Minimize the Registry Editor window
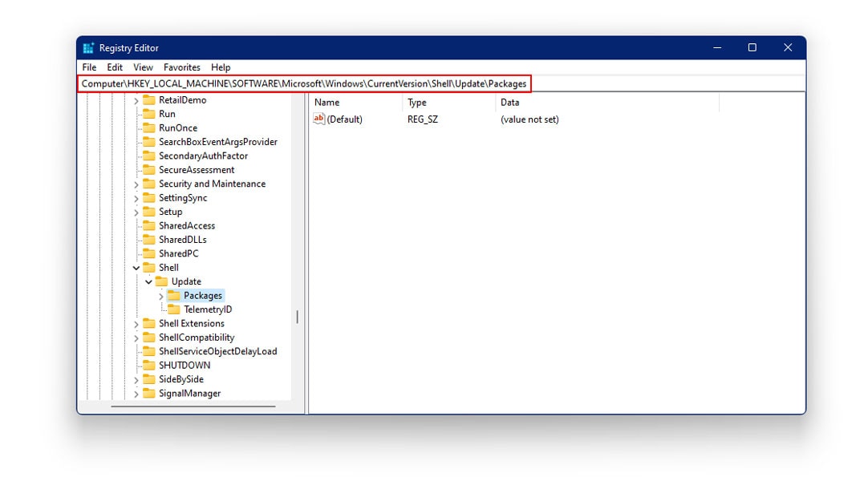The image size is (868, 481). click(x=717, y=47)
